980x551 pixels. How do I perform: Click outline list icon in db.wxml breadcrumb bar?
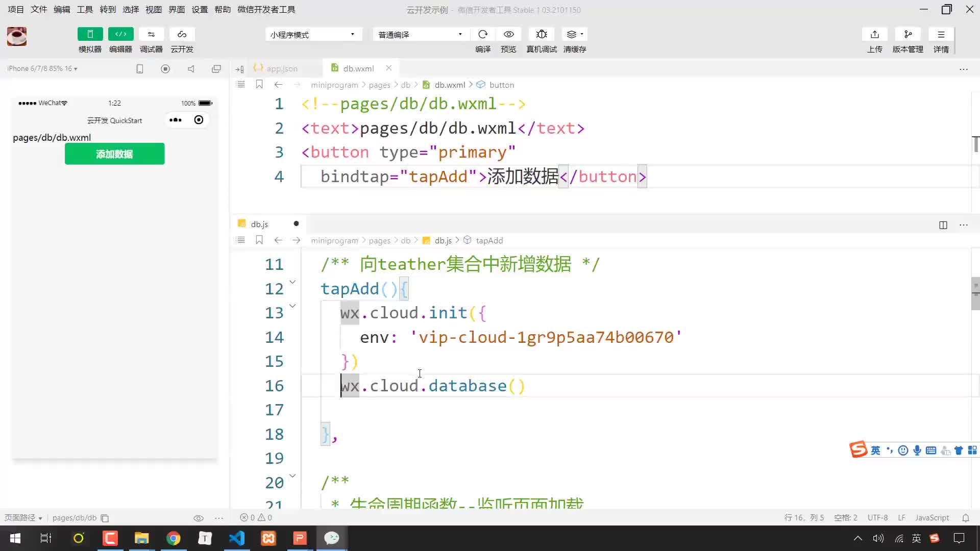[241, 85]
